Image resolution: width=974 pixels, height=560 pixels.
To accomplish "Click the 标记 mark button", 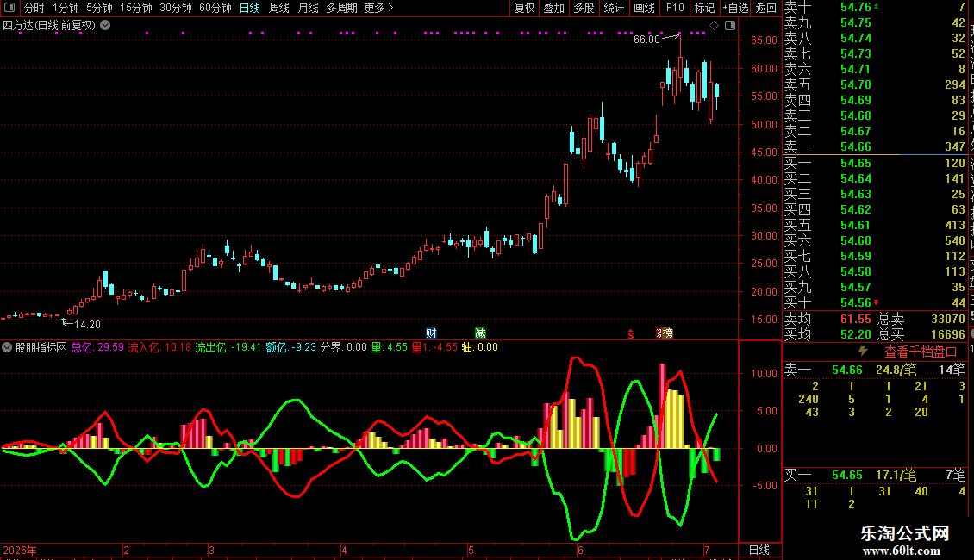I will point(704,8).
